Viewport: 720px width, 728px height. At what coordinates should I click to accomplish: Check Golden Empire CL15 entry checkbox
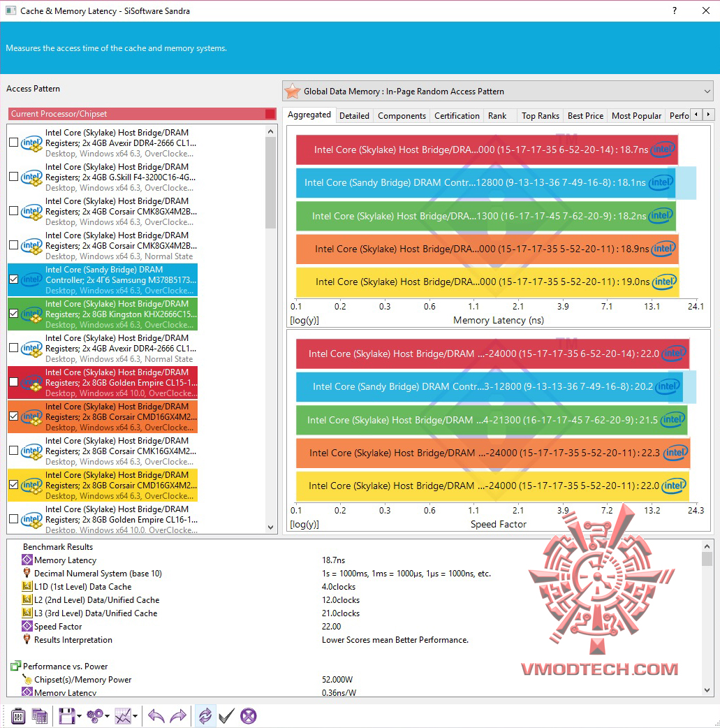(14, 382)
